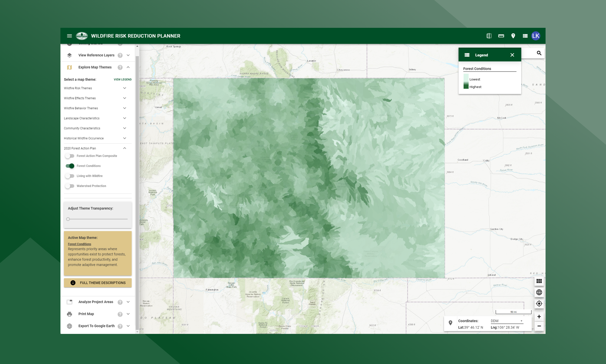
Task: Click the Forest Conditions active theme link
Action: pos(79,244)
